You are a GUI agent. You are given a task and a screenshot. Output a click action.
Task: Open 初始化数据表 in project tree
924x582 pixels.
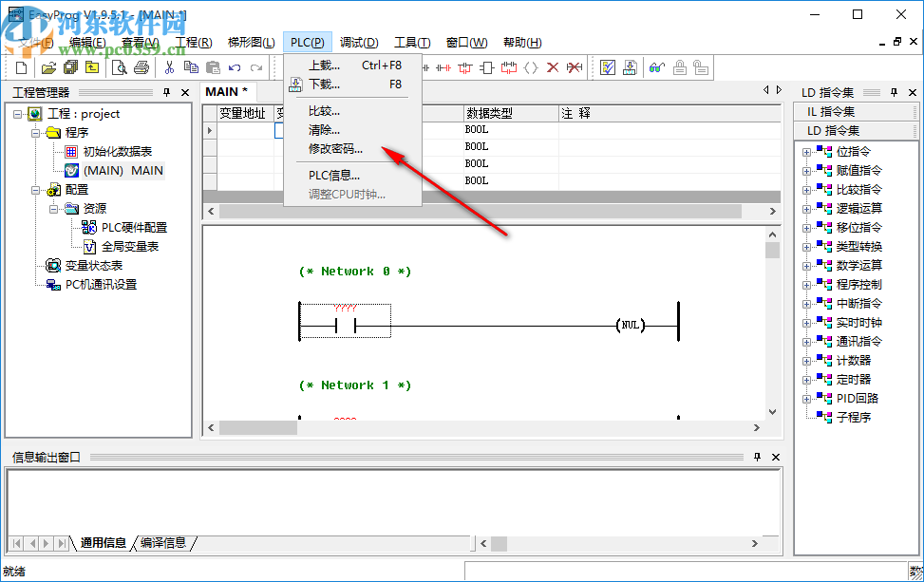coord(117,151)
